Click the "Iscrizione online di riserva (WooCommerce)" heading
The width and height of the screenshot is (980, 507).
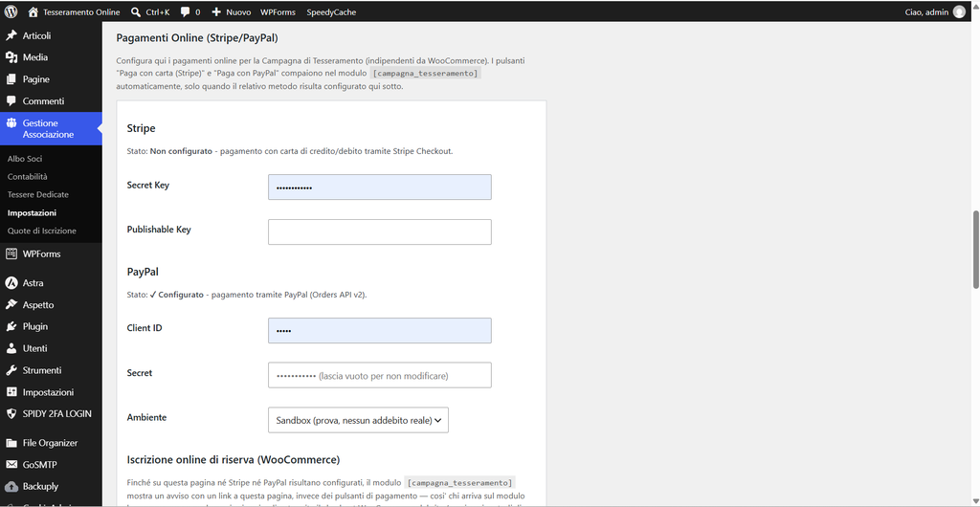(234, 460)
